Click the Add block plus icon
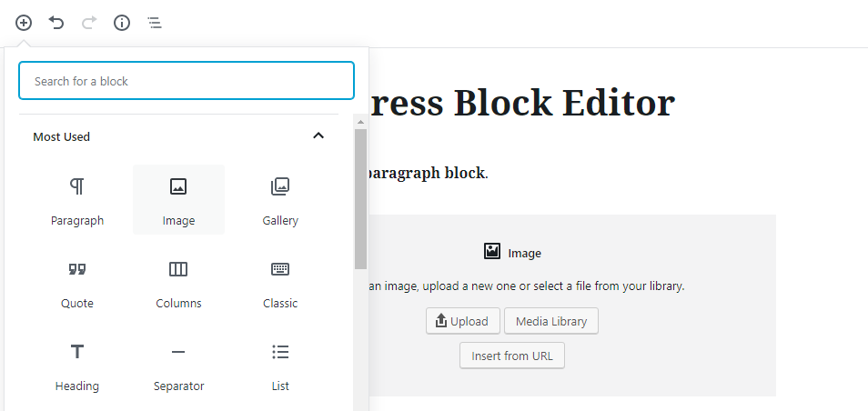Viewport: 868px width, 411px height. (24, 23)
